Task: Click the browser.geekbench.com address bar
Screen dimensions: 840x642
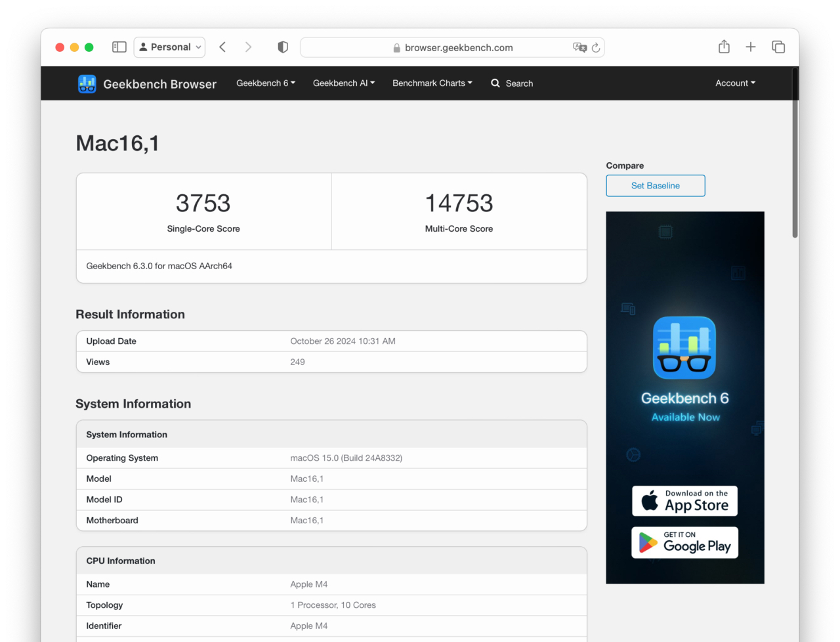Action: click(x=452, y=47)
